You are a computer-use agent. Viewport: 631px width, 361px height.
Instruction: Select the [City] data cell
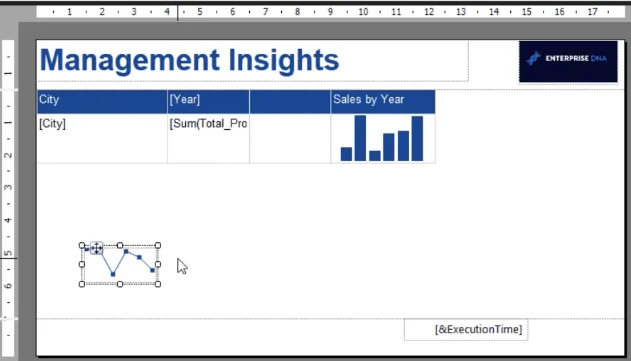[102, 138]
